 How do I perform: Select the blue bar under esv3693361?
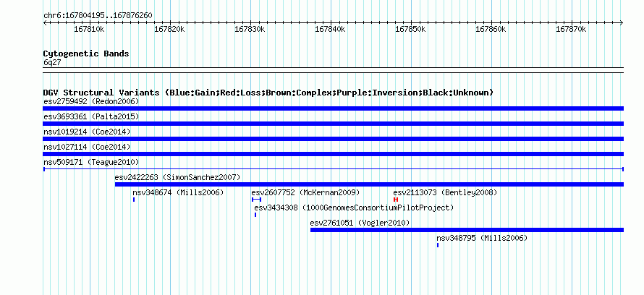tap(334, 124)
